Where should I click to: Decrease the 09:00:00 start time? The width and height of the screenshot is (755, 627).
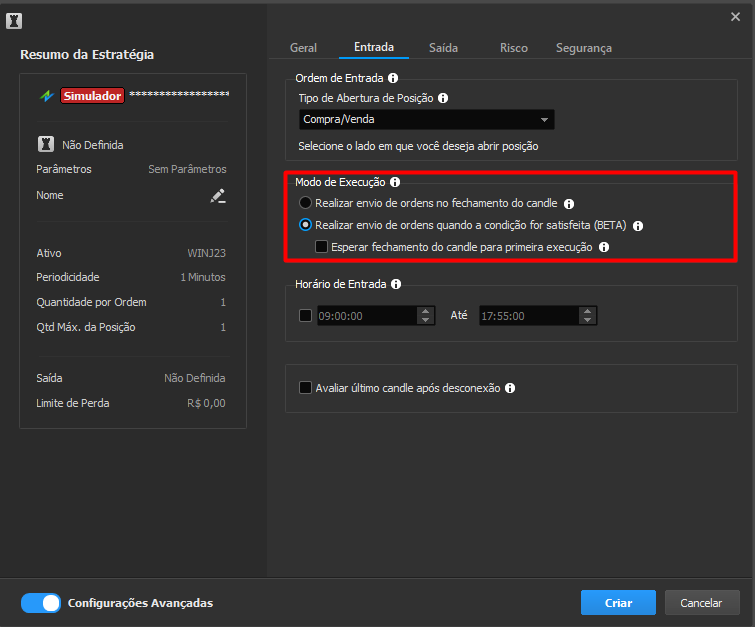[x=425, y=320]
